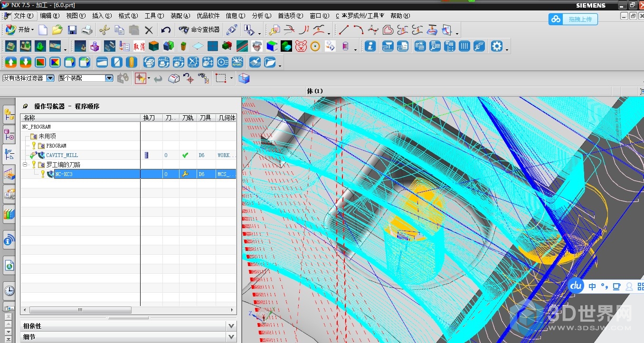Click the teal cube icon in second toolbar
The height and width of the screenshot is (343, 644).
coord(153,46)
